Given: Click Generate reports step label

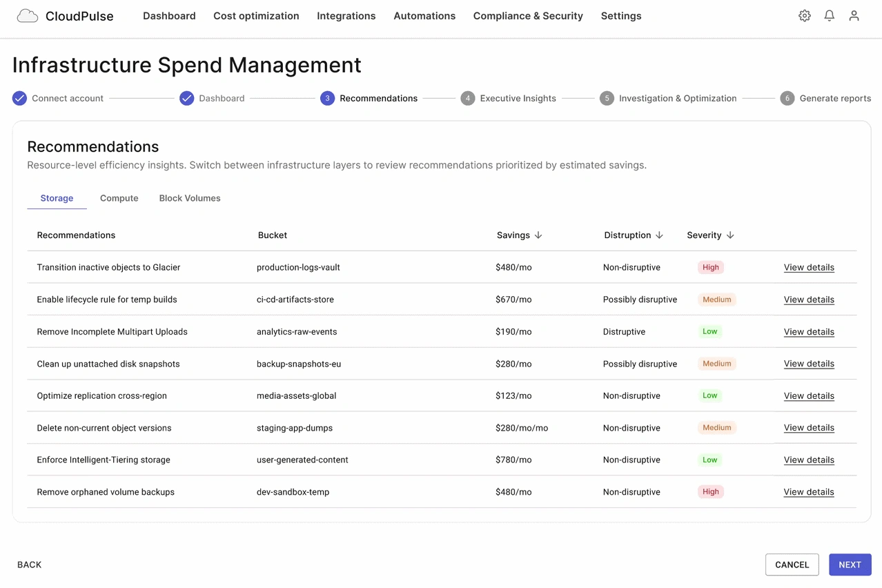Looking at the screenshot, I should (x=835, y=98).
